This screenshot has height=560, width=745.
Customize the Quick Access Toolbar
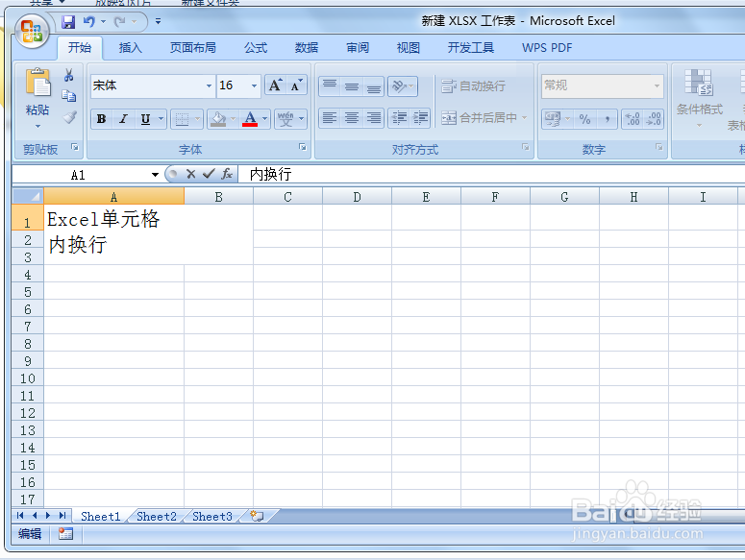(x=159, y=22)
